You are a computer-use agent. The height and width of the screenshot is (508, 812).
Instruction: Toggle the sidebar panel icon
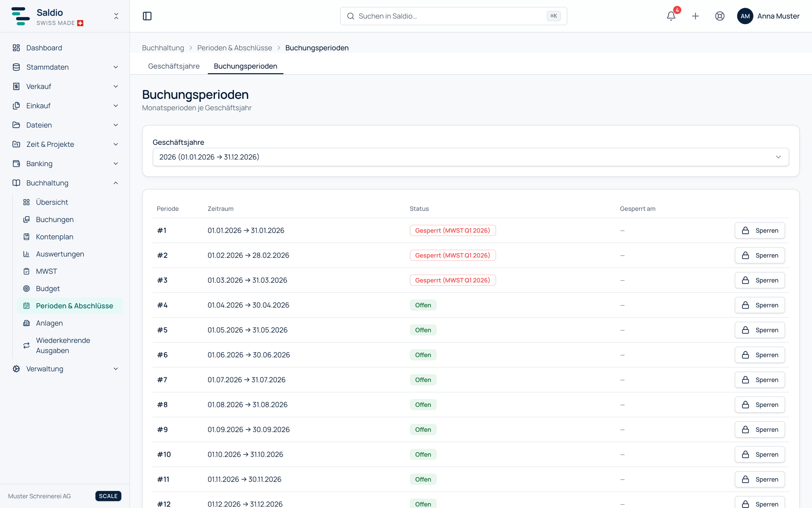pyautogui.click(x=147, y=16)
